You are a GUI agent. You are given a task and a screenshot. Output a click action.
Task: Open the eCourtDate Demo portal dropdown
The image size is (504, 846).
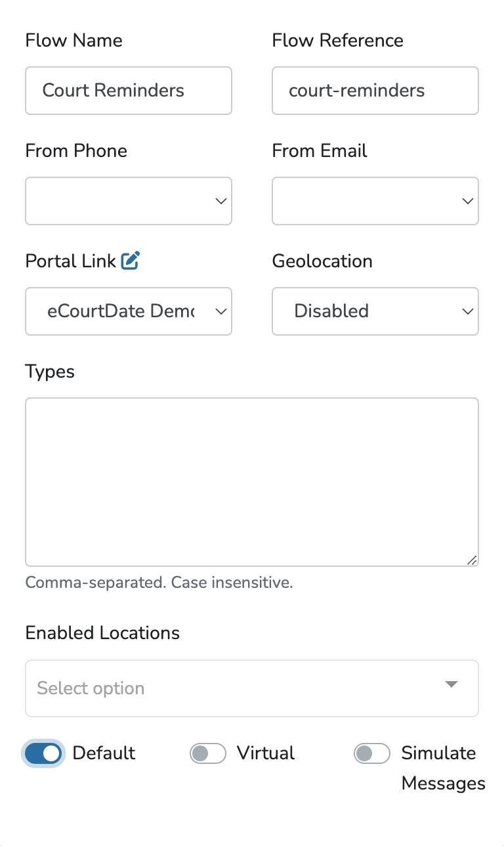[129, 311]
